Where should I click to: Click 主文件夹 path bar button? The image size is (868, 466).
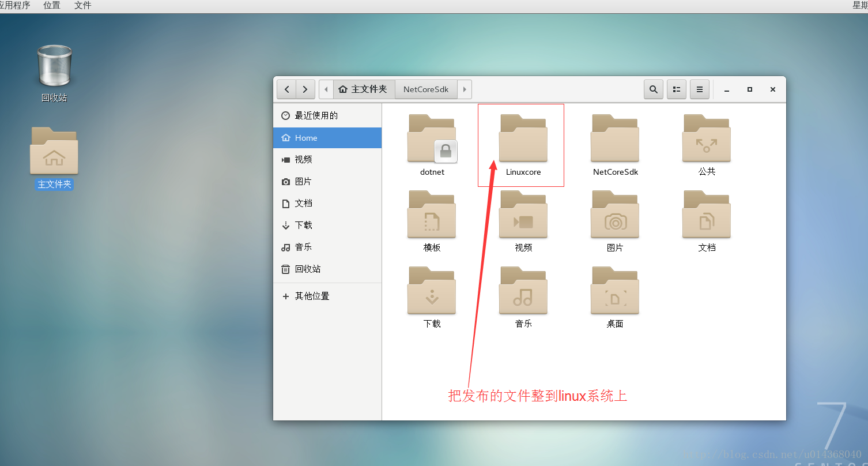point(364,89)
